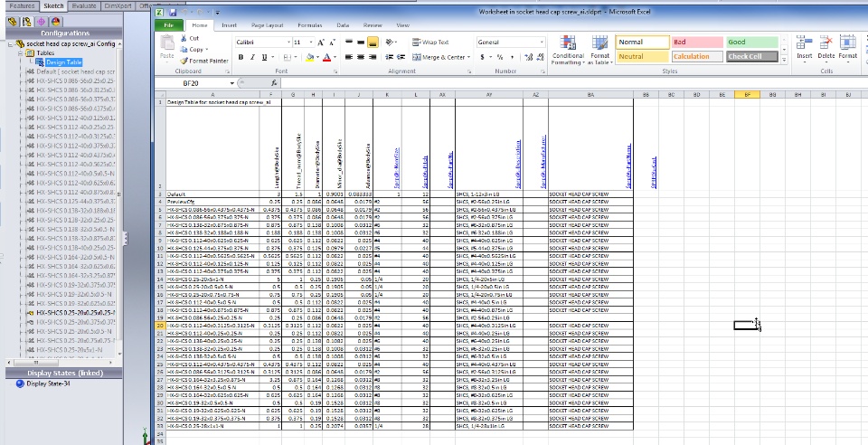Viewport: 868px width, 445px height.
Task: Open the FeatureManager design tree tab
Action: click(12, 22)
